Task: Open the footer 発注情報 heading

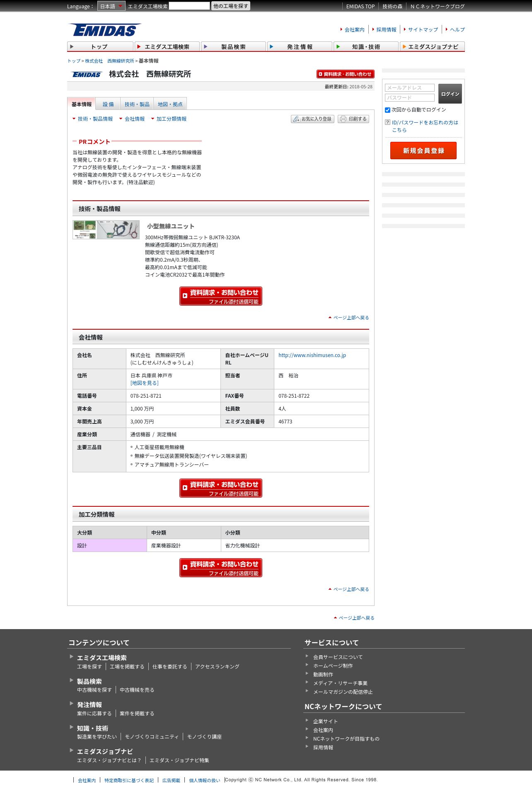Action: pyautogui.click(x=89, y=705)
